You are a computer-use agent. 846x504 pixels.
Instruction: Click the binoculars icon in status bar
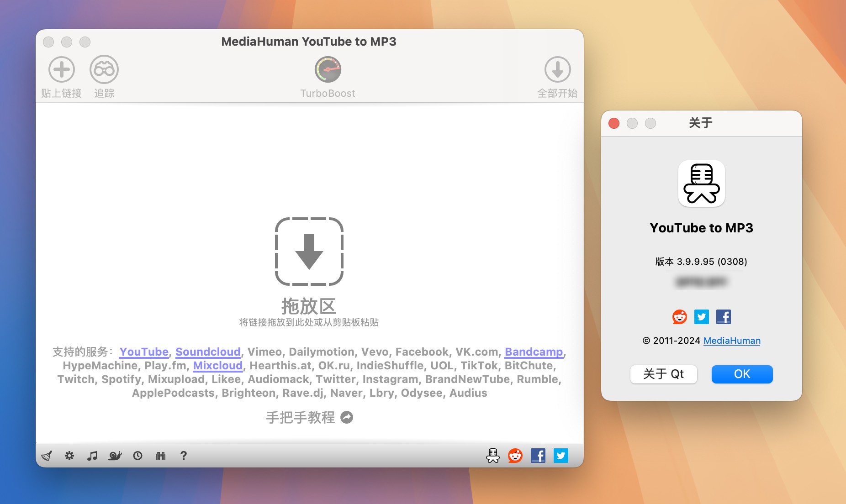(161, 456)
